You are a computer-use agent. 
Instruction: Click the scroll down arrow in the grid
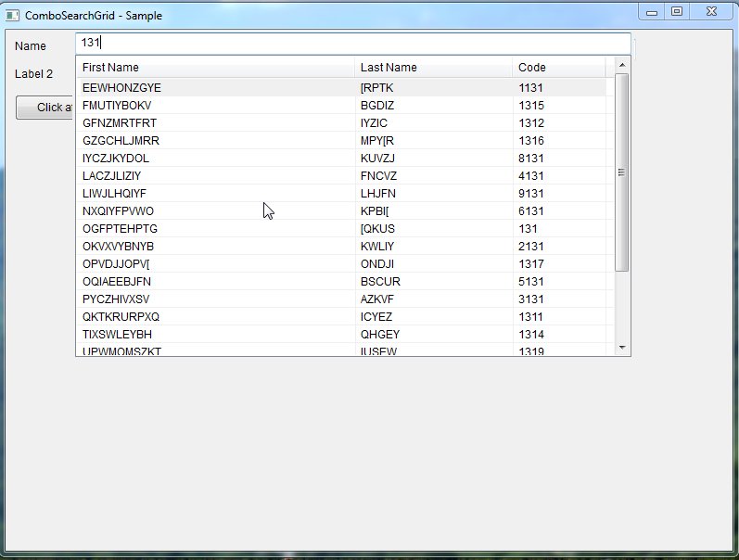click(x=621, y=348)
